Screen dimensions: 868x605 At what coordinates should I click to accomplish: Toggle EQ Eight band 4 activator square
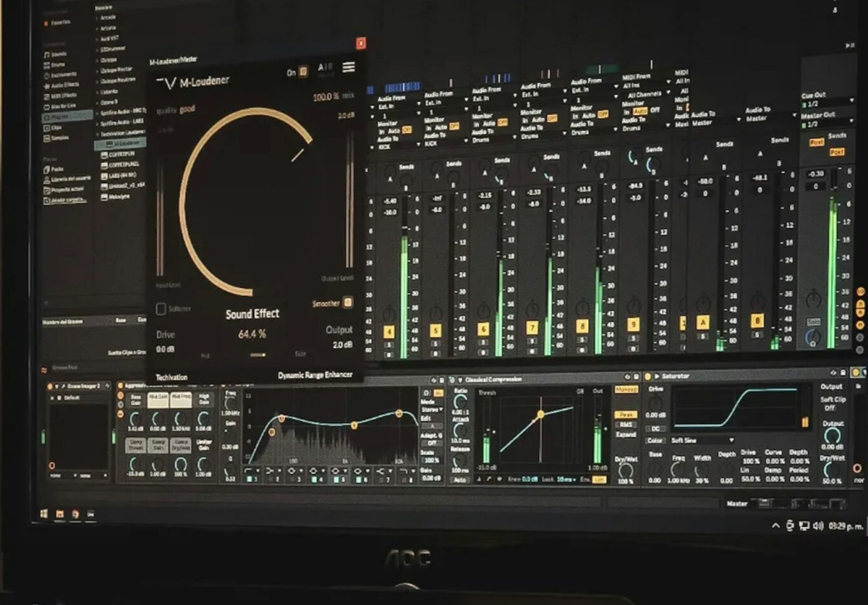tap(314, 480)
